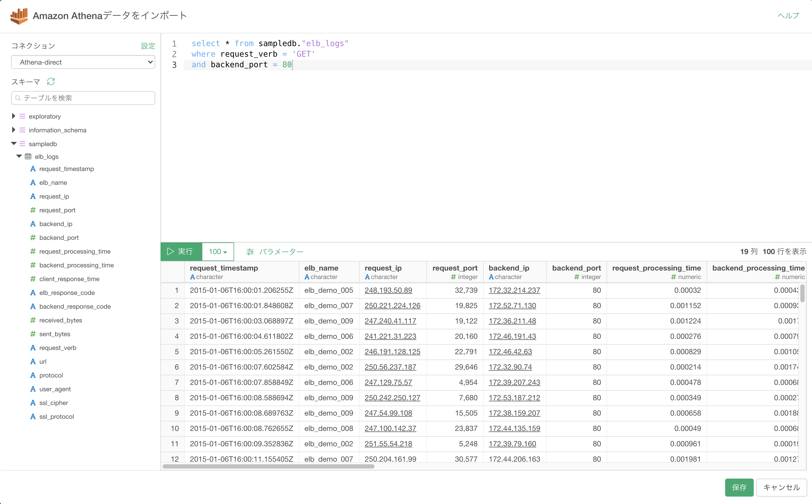Click the Amazon Athena logo icon
Screen dimensions: 812x504
tap(19, 16)
